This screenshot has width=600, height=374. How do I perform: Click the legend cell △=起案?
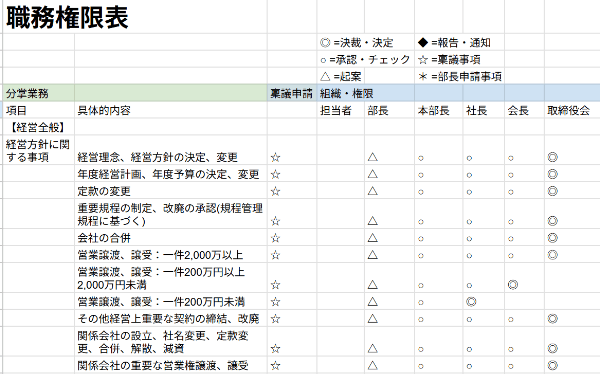(341, 77)
